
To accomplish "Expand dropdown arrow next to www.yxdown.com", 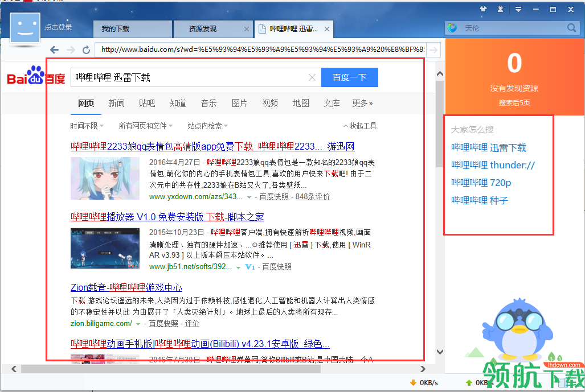I will click(x=249, y=197).
